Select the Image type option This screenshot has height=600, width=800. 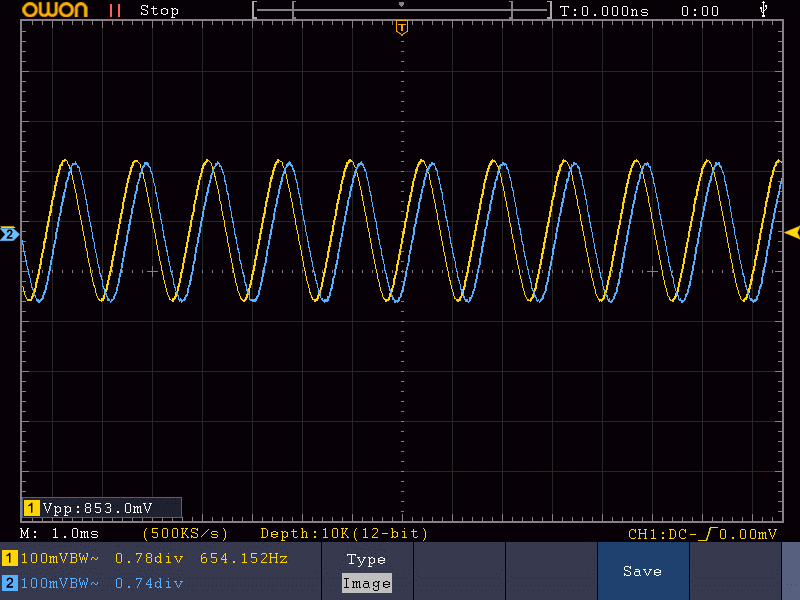click(x=366, y=583)
